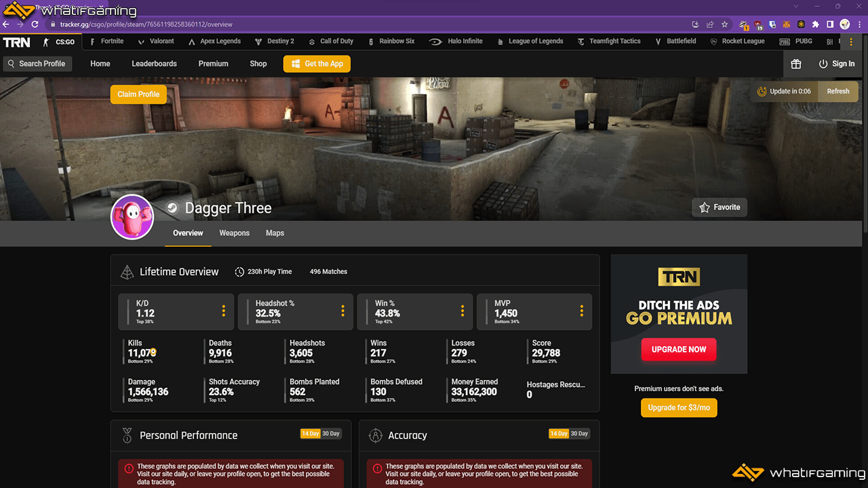Open Call of Duty tracker
The height and width of the screenshot is (488, 868).
(330, 41)
